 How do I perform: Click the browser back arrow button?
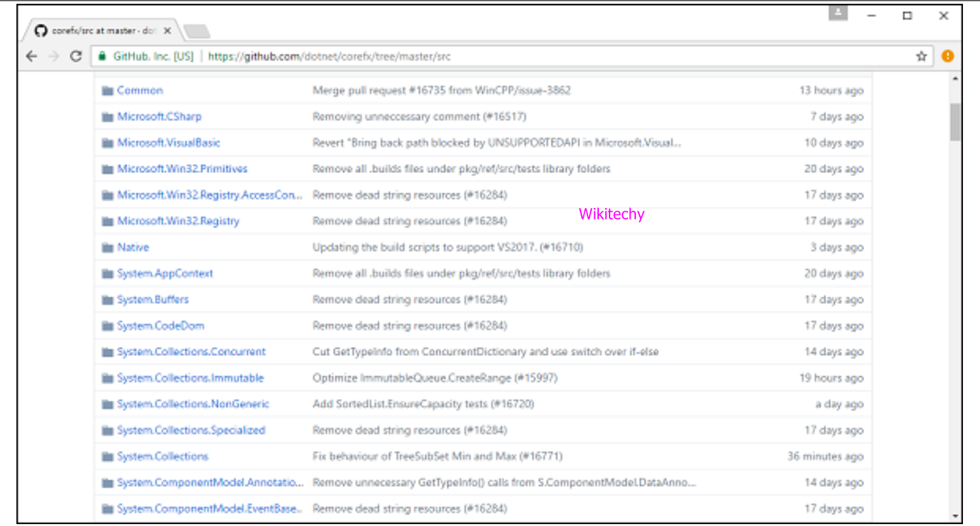point(32,56)
